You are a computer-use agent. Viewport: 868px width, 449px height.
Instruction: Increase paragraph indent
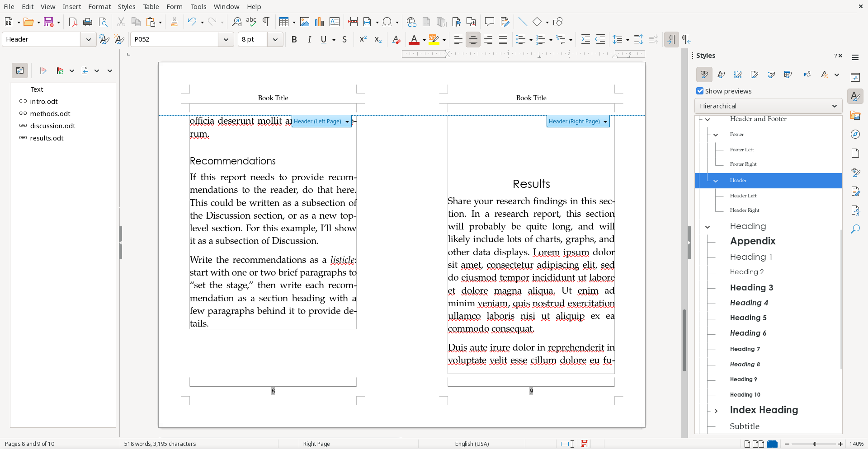tap(585, 39)
